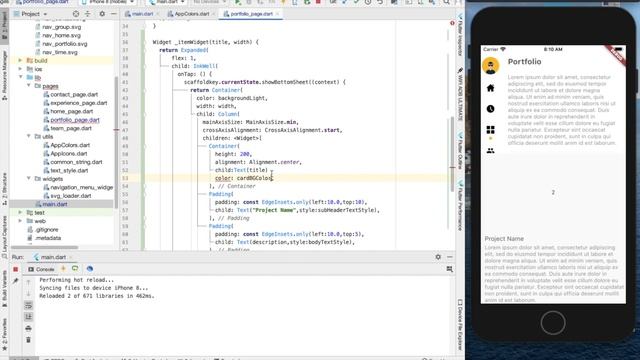The width and height of the screenshot is (640, 360).
Task: Toggle pin tab icon in Run panel
Action: click(16, 281)
